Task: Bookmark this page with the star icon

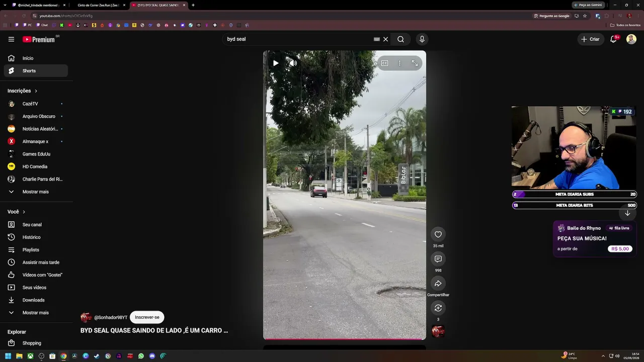Action: [585, 16]
